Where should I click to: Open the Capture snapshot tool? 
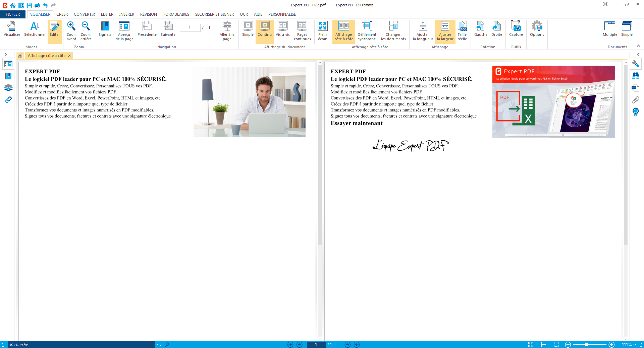[x=516, y=29]
